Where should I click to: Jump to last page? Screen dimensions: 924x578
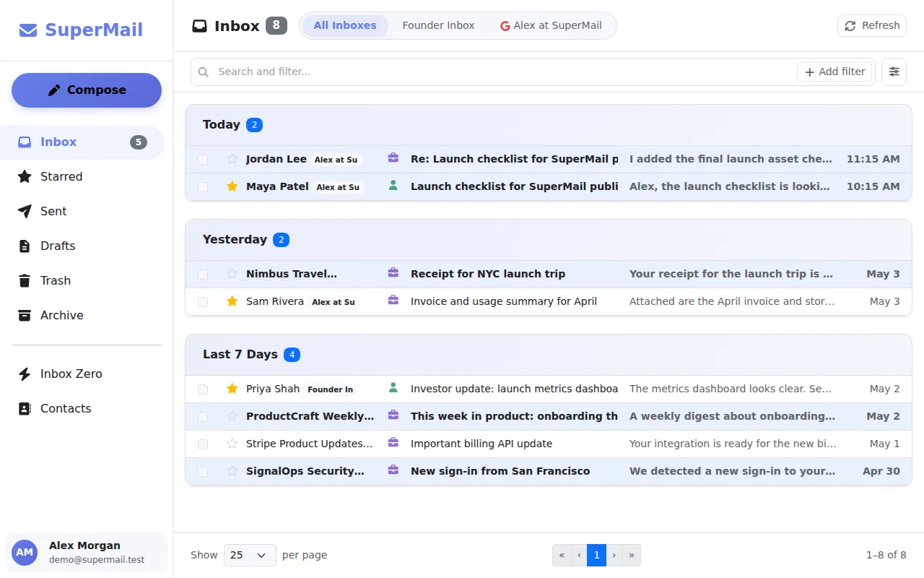(632, 555)
